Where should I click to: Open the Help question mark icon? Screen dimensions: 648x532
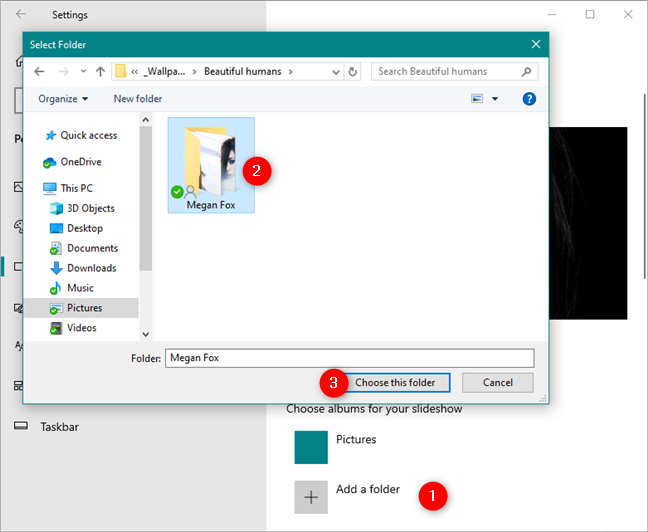(529, 99)
